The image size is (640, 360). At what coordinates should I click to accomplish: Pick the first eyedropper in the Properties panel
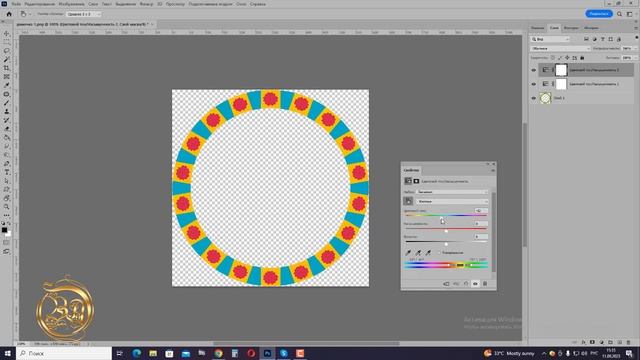pos(408,253)
